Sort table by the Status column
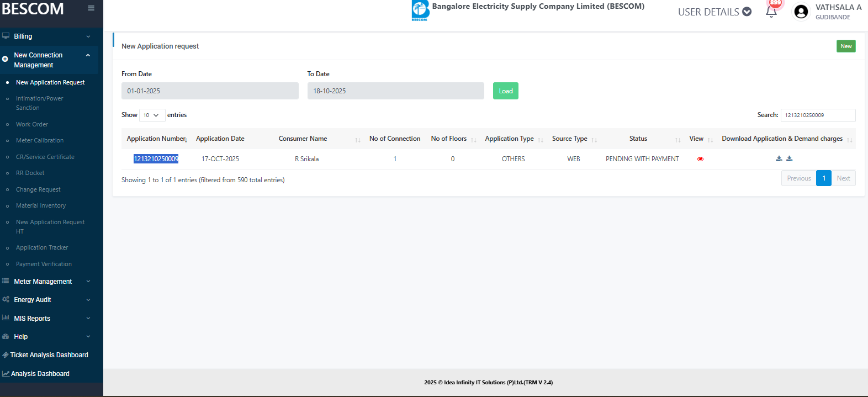868x397 pixels. (638, 139)
